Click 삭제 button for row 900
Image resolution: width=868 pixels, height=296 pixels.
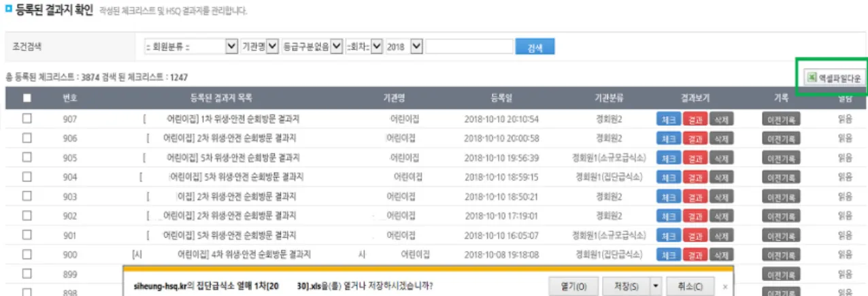click(720, 254)
